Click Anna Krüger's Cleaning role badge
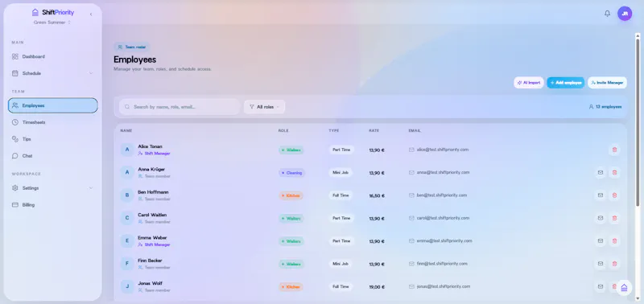644x304 pixels. click(291, 173)
